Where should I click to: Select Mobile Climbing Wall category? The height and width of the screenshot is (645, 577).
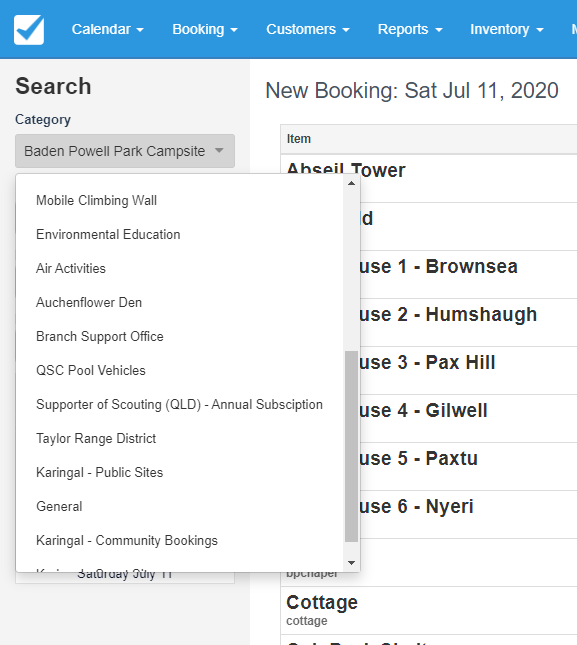pos(180,200)
